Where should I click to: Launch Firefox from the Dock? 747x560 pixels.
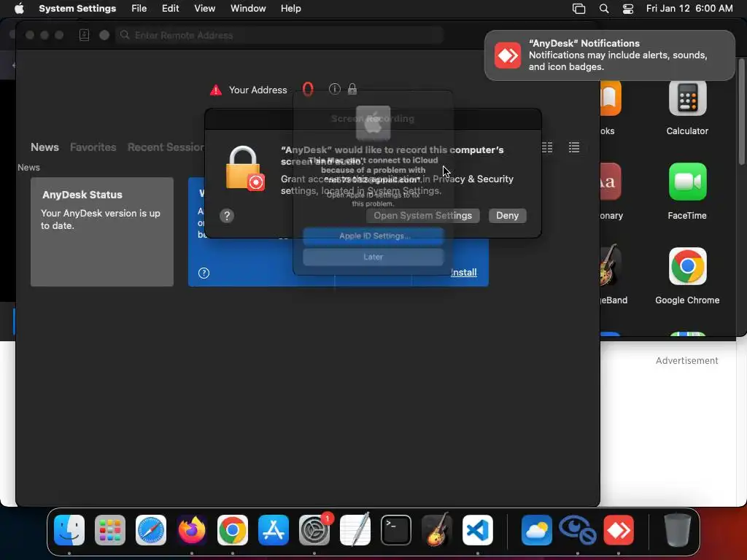coord(192,530)
